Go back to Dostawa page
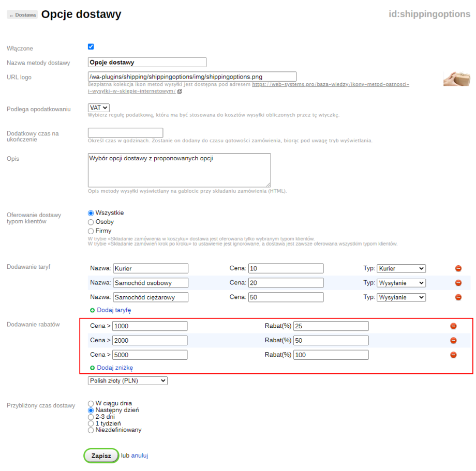 (22, 15)
